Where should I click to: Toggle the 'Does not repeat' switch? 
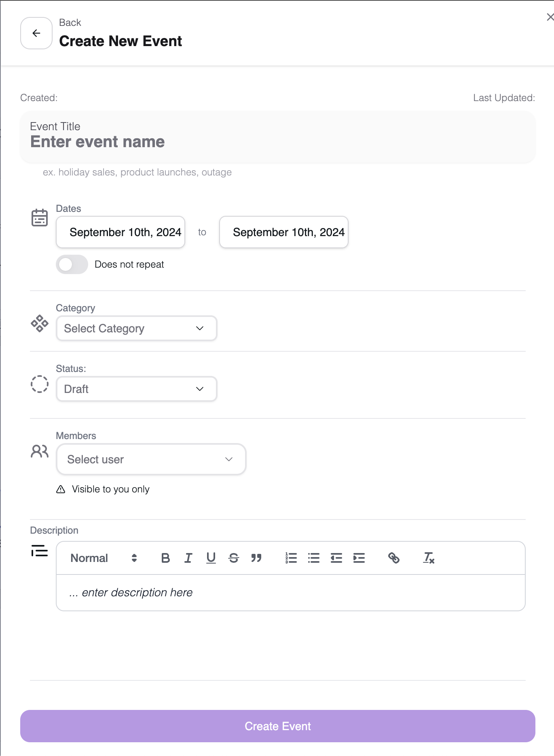(72, 264)
